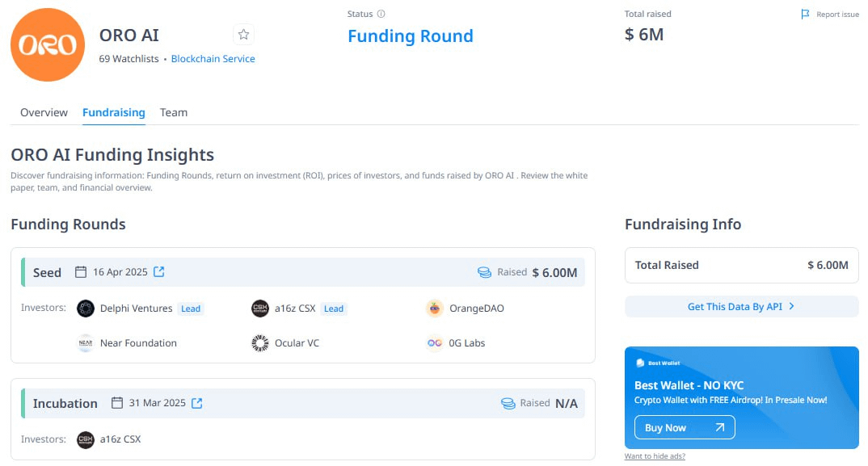868x466 pixels.
Task: Click the Seed round label
Action: (47, 272)
